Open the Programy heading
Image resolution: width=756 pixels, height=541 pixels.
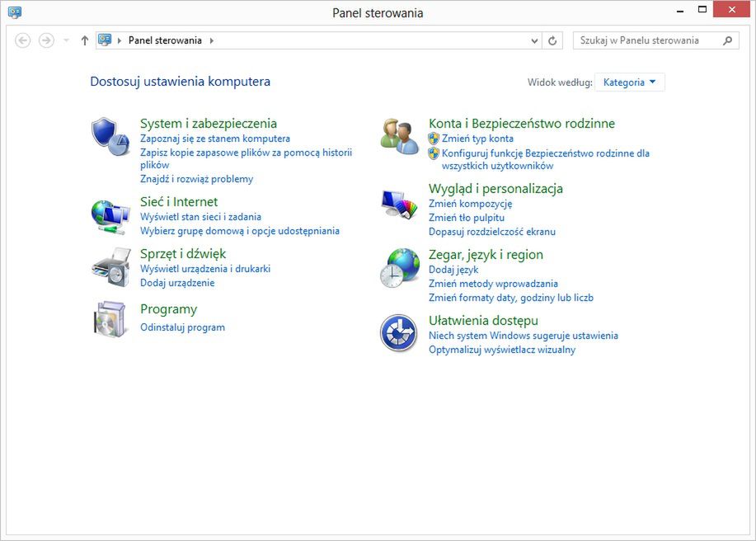pyautogui.click(x=168, y=309)
